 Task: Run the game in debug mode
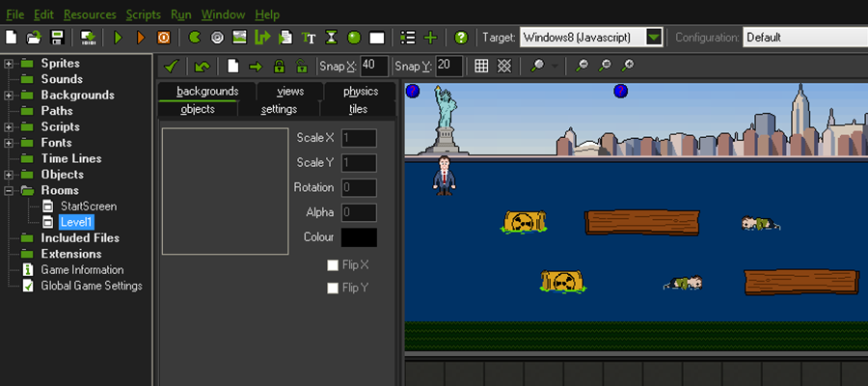(141, 38)
